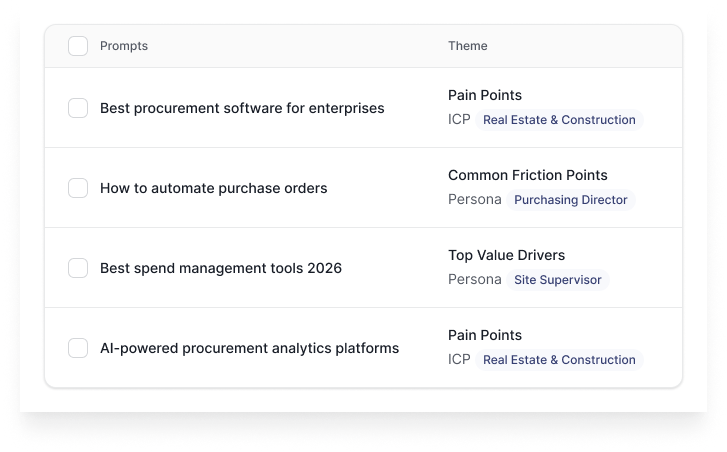Tick the 'Best spend management tools 2026' checkbox
The height and width of the screenshot is (452, 727).
pyautogui.click(x=78, y=268)
